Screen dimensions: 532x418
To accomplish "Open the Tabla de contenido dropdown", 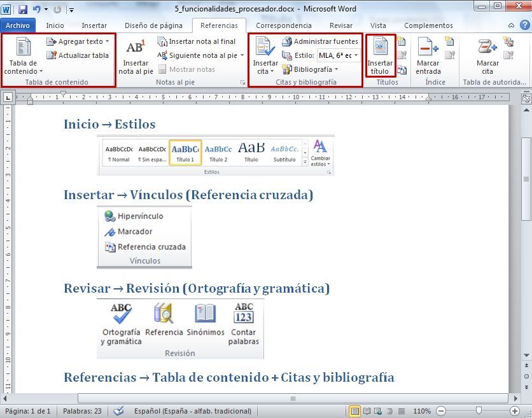I will [x=23, y=57].
